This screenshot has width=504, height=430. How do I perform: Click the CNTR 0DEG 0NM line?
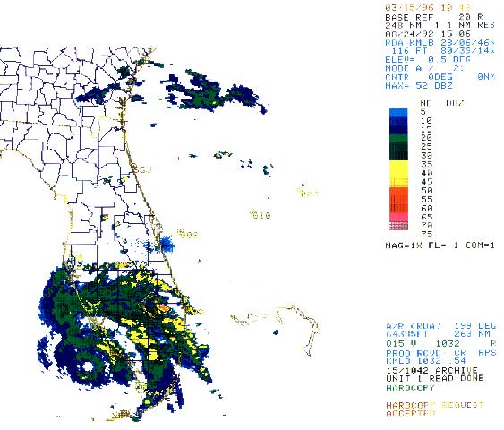click(x=440, y=77)
